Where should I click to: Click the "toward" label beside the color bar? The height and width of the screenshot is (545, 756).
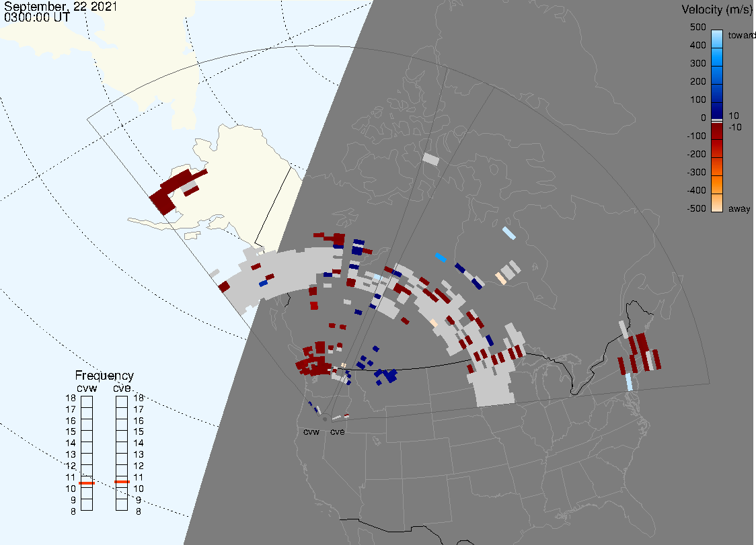741,35
